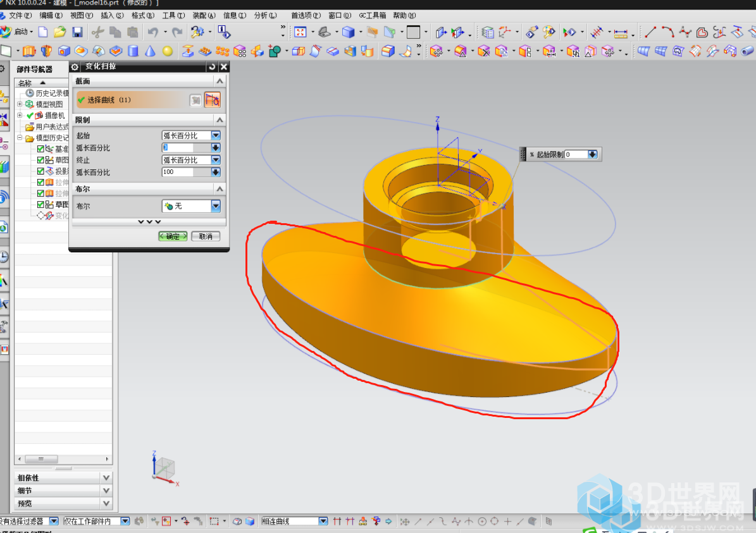Toggle the first 草图 feature checkbox

click(40, 160)
